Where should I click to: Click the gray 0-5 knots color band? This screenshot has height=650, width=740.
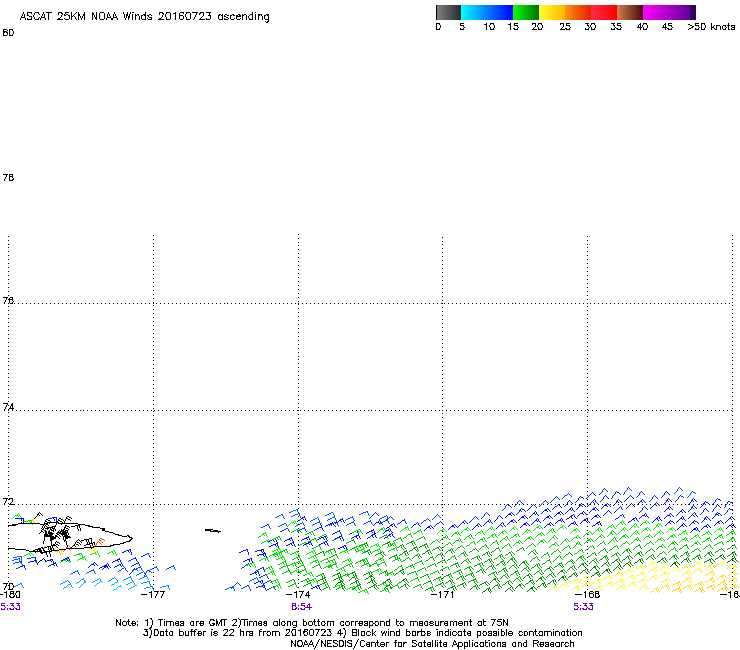coord(448,12)
